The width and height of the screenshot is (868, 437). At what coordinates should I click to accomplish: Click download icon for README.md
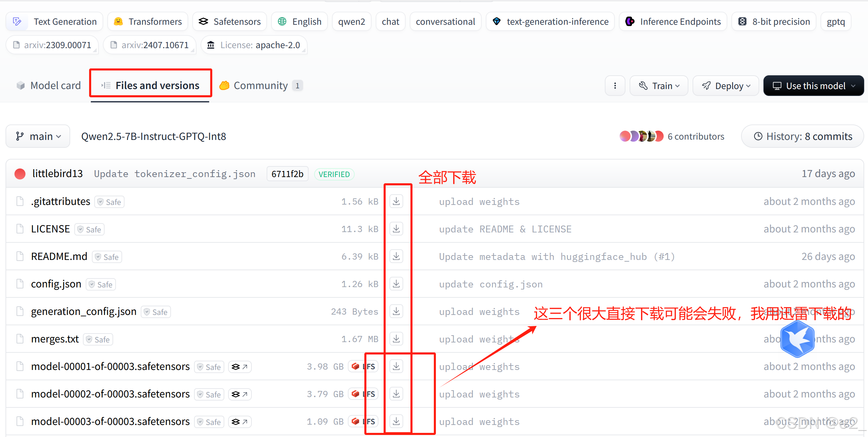pyautogui.click(x=396, y=256)
